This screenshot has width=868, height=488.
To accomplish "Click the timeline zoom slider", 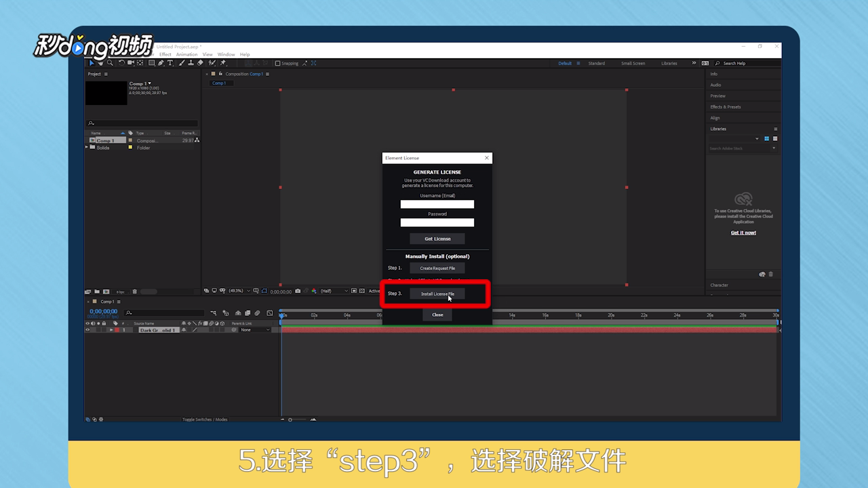I will point(298,420).
